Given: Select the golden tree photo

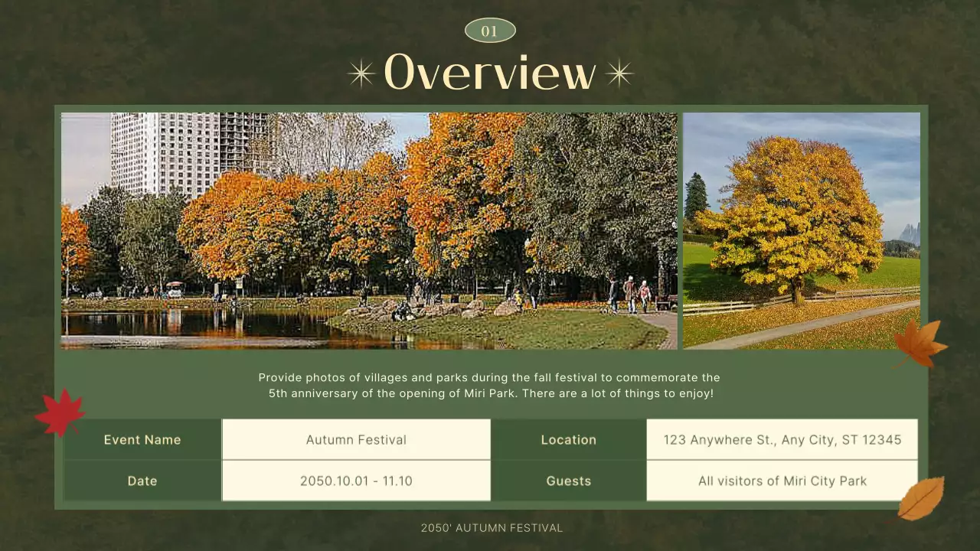Looking at the screenshot, I should tap(801, 230).
